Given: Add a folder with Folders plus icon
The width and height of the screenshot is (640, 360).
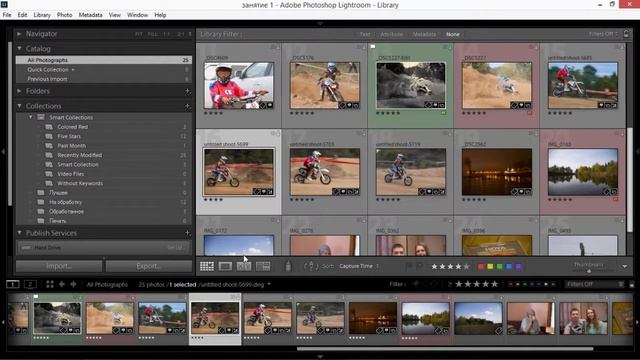Looking at the screenshot, I should click(x=187, y=91).
